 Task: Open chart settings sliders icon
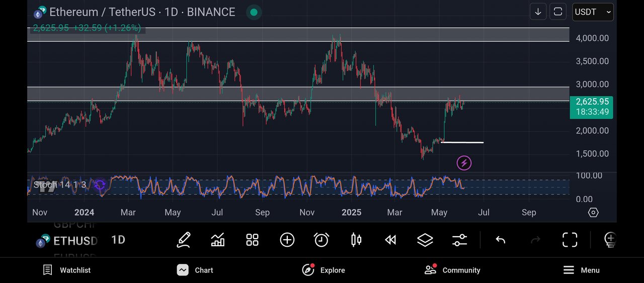(459, 240)
